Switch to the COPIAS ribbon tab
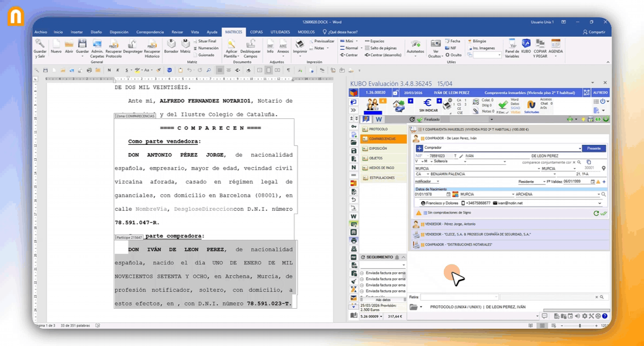 coord(256,32)
